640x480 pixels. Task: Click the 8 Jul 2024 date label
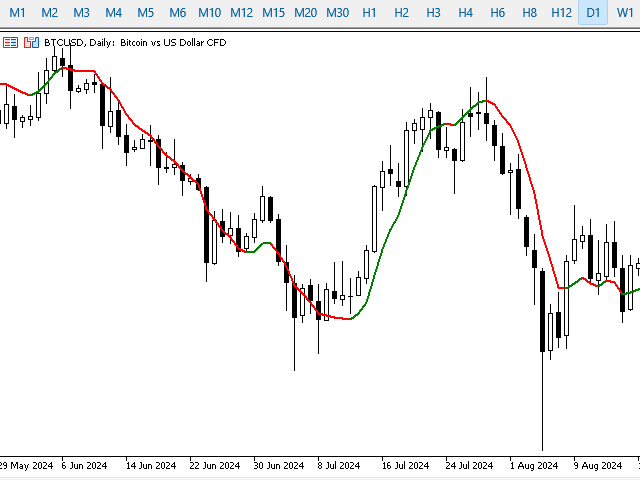pyautogui.click(x=339, y=465)
